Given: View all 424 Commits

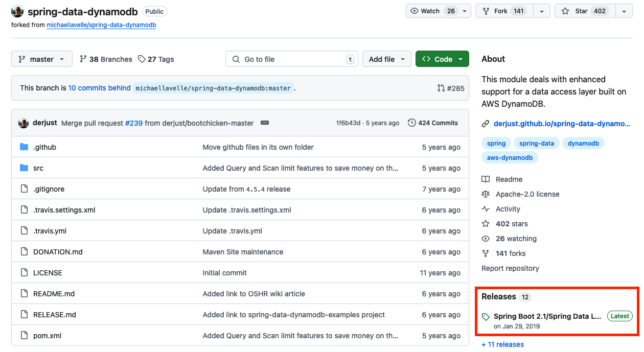Looking at the screenshot, I should point(433,123).
